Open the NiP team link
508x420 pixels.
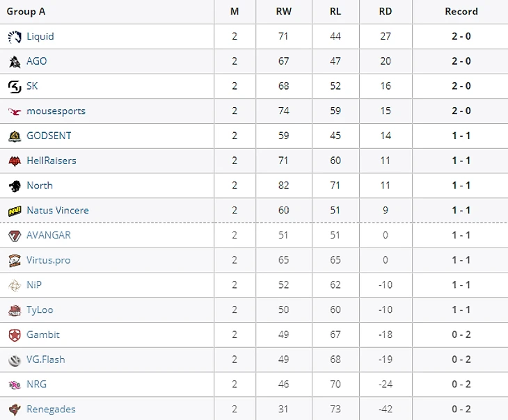(x=34, y=284)
